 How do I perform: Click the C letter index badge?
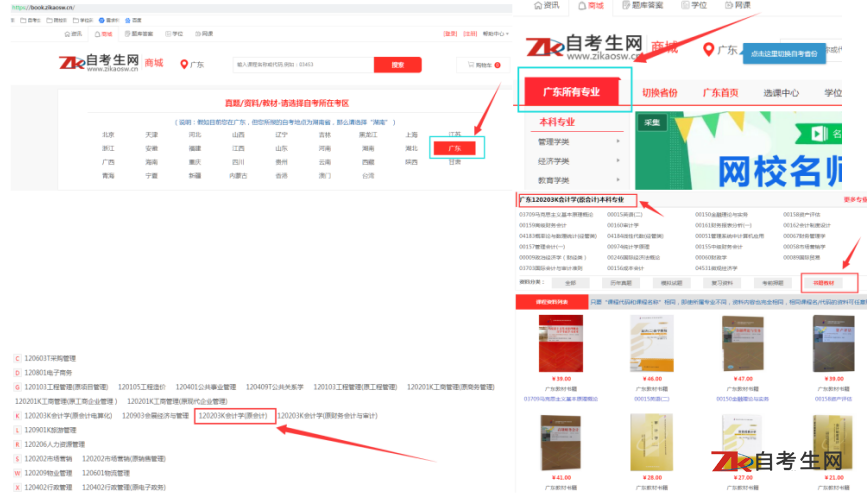(x=17, y=358)
